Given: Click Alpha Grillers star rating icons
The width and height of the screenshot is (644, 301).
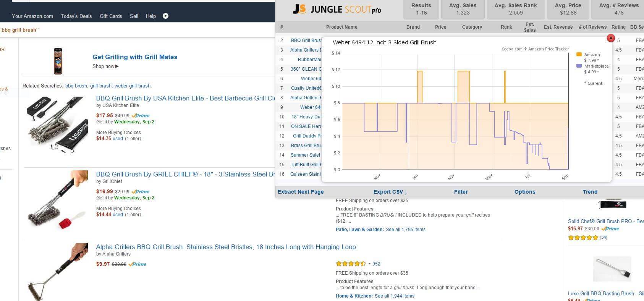Looking at the screenshot, I should (x=351, y=264).
